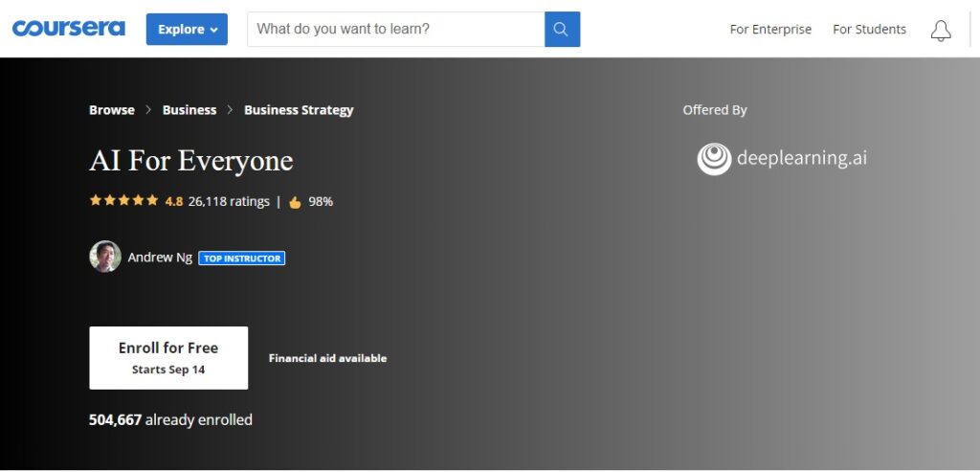Screen dimensions: 980x472
Task: Click the deeplearning.ai logo
Action: click(x=782, y=158)
